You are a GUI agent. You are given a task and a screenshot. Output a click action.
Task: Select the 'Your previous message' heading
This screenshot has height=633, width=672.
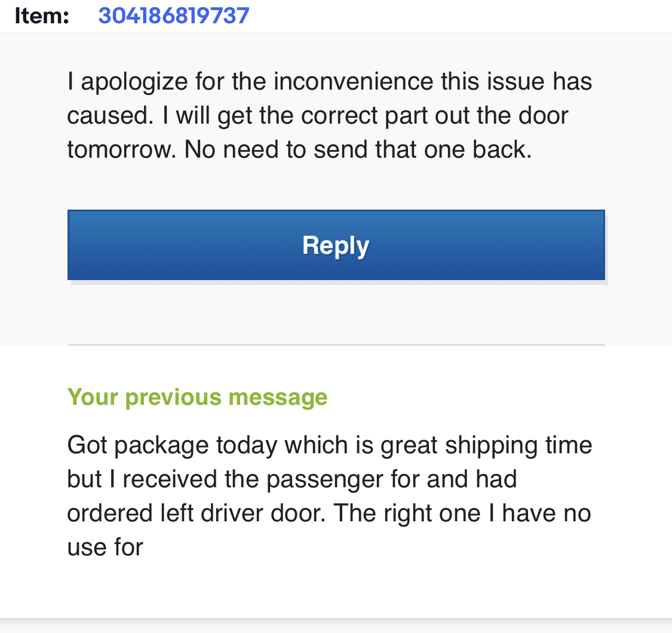coord(198,397)
